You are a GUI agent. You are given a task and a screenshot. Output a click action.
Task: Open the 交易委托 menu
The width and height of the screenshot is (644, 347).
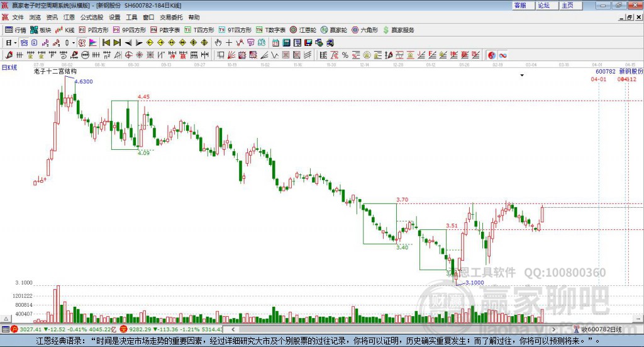point(171,17)
